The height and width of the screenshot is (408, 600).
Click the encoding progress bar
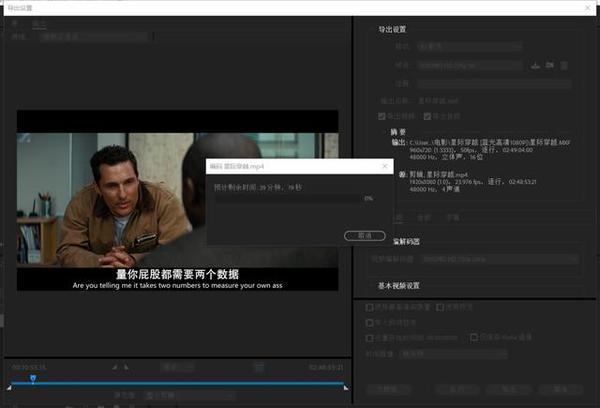[287, 199]
